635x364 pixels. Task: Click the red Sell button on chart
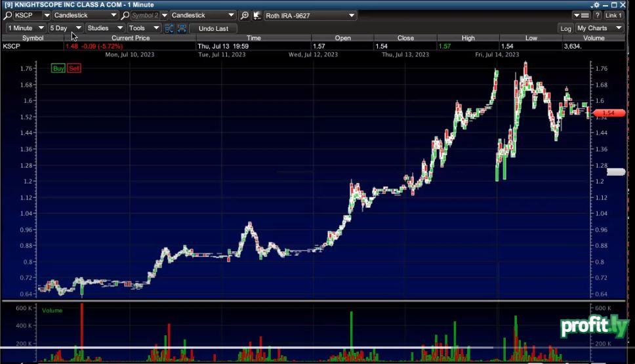pyautogui.click(x=74, y=68)
